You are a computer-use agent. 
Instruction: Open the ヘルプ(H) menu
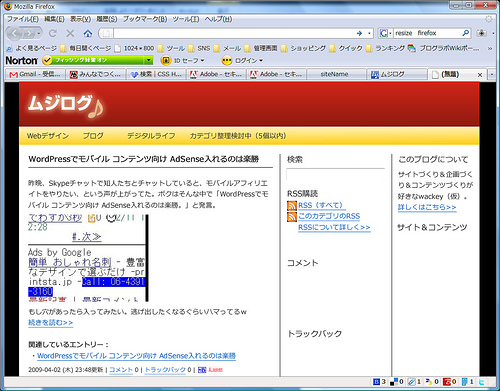[x=218, y=19]
